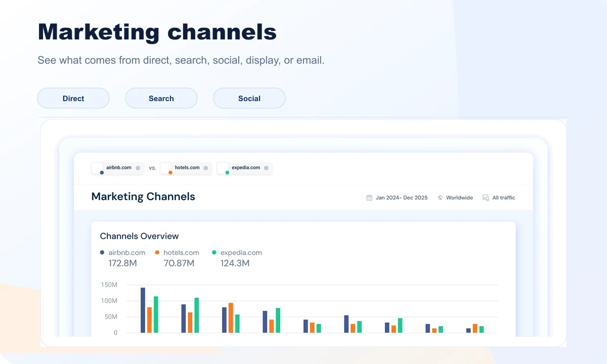
Task: Click the 70.87M hotels.com total
Action: (x=179, y=263)
